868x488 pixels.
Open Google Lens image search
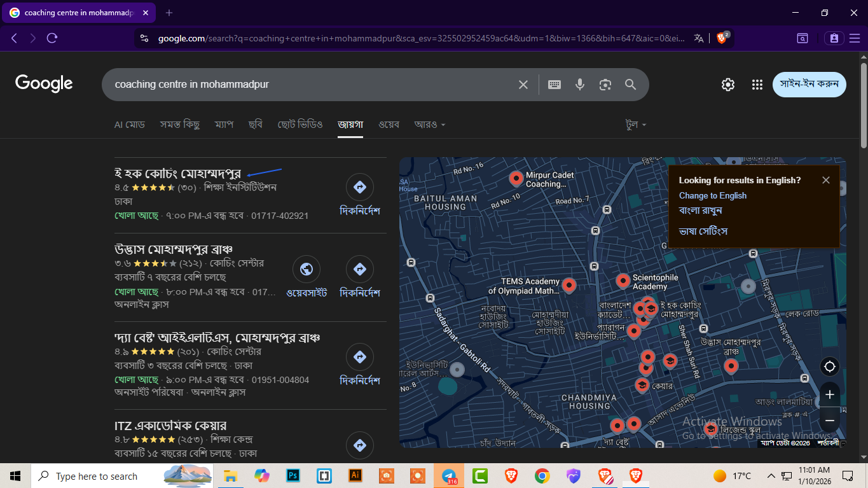coord(605,83)
